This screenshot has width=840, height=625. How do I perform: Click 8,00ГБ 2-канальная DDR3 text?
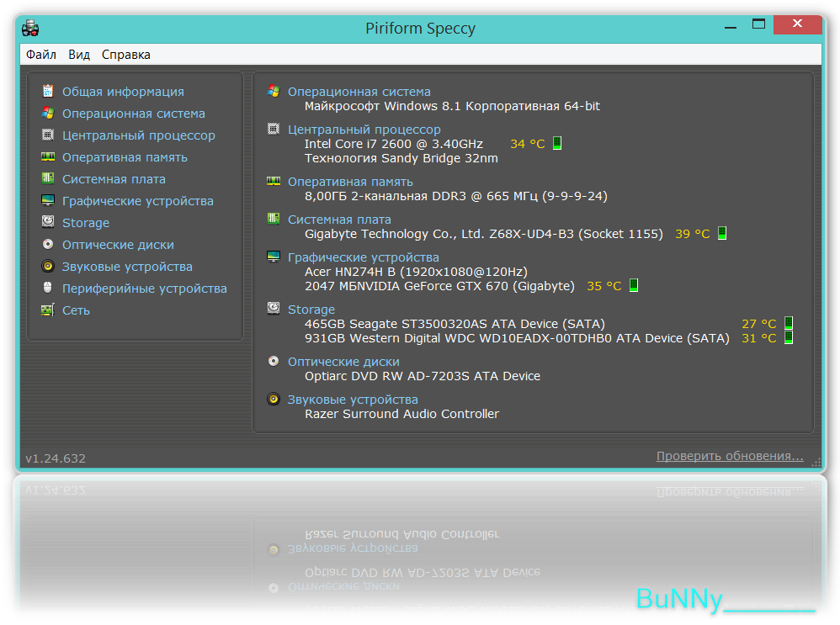click(456, 196)
